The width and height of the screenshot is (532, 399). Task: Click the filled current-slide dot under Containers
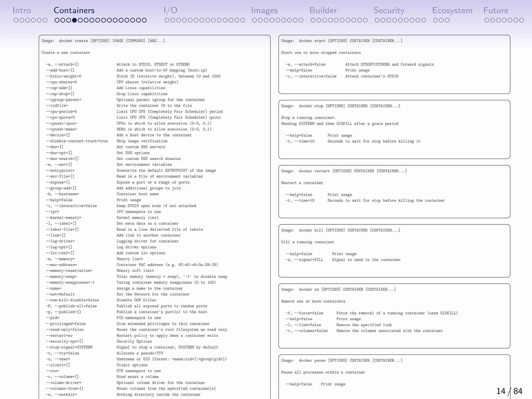[x=75, y=20]
